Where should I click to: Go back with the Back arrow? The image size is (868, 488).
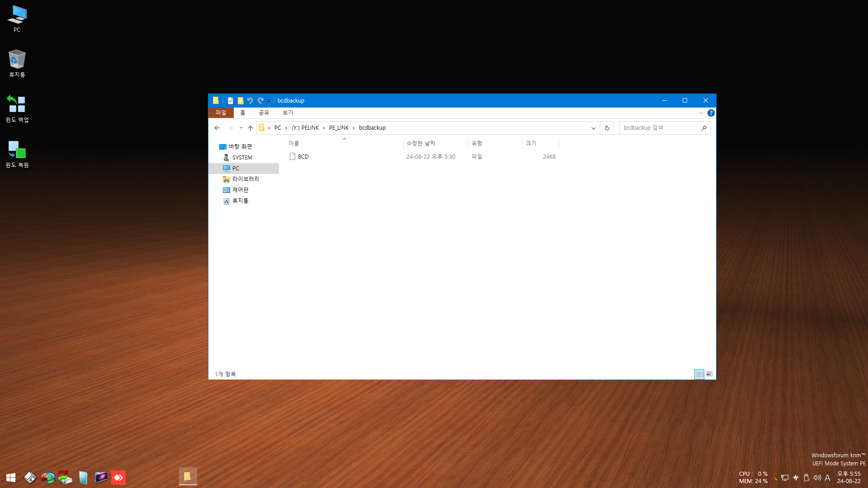coord(217,128)
